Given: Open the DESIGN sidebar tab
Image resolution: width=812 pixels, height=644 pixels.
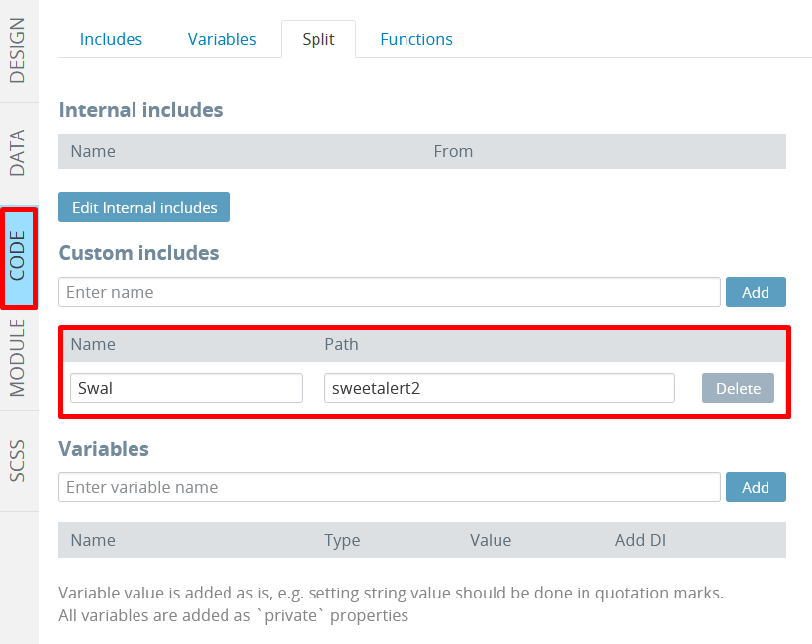Looking at the screenshot, I should point(18,50).
